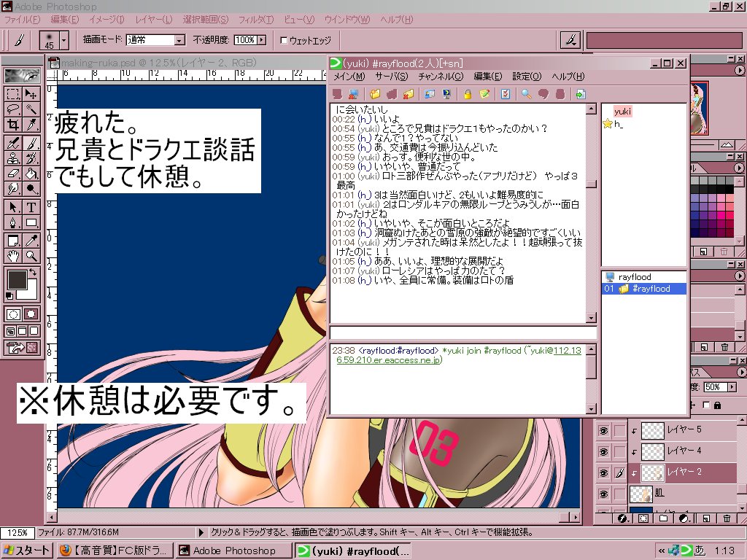This screenshot has height=560, width=747.
Task: Select the Smudge/Blur tool
Action: tap(13, 188)
